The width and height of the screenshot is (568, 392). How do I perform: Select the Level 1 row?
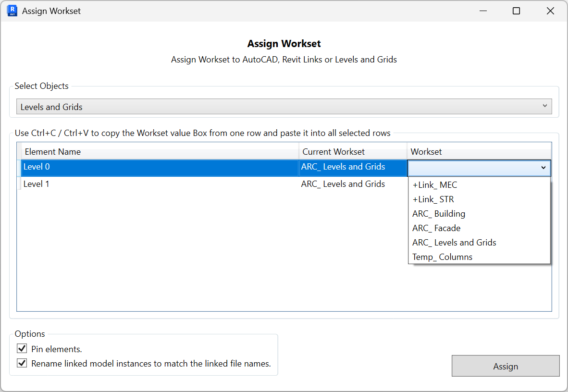[x=144, y=184]
